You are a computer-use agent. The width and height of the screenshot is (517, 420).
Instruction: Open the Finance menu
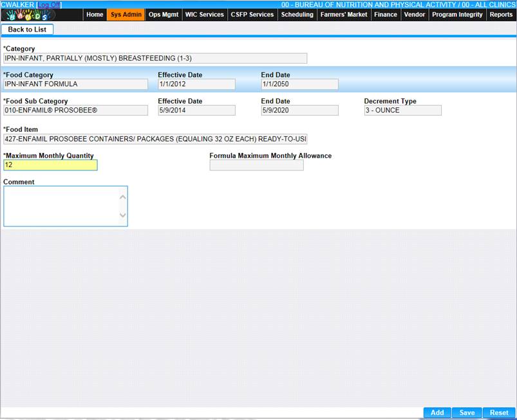click(x=386, y=15)
